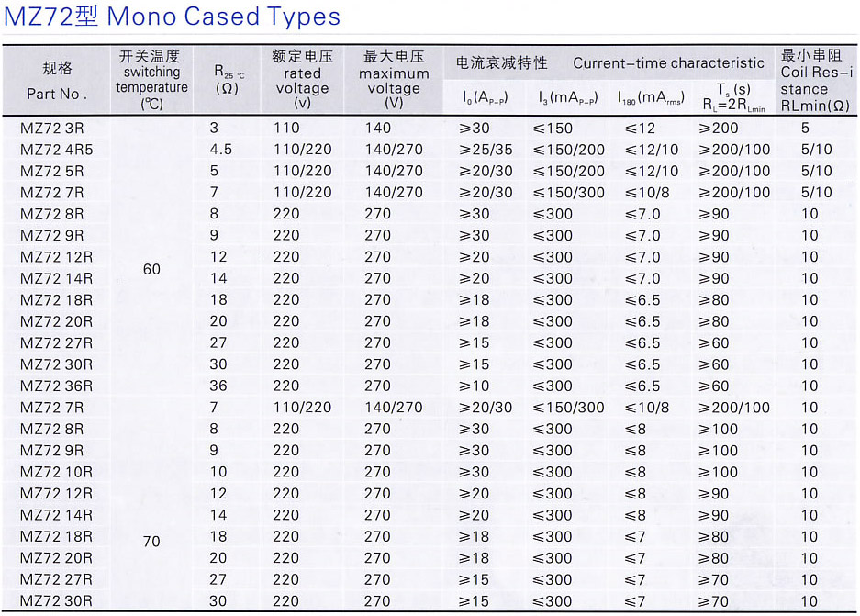Click rated voltage "110/220" for MZ72 5R
Viewport: 860px width, 616px height.
point(303,171)
